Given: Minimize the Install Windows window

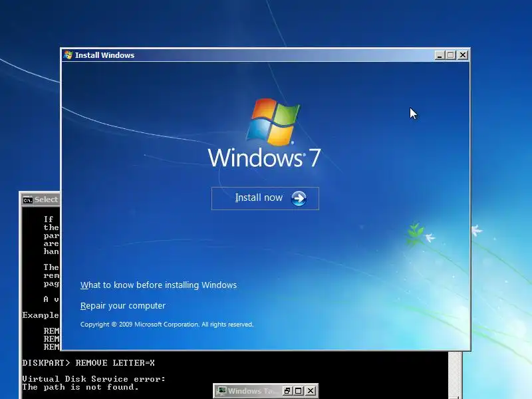Looking at the screenshot, I should (440, 55).
